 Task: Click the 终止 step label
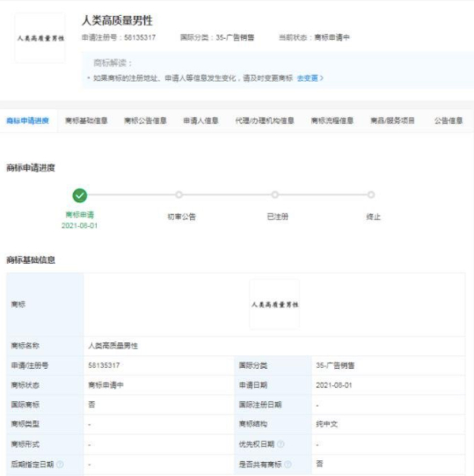tap(373, 216)
